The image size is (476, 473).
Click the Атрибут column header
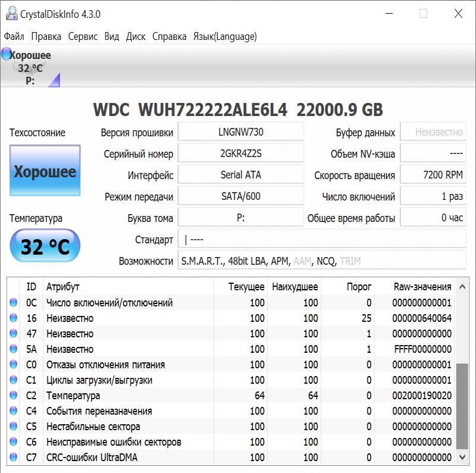tap(62, 287)
